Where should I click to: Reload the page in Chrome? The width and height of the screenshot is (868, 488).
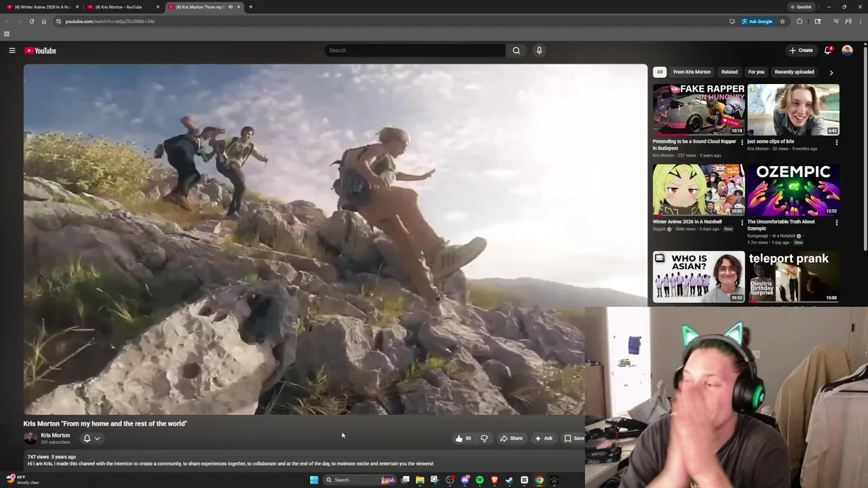pyautogui.click(x=31, y=21)
